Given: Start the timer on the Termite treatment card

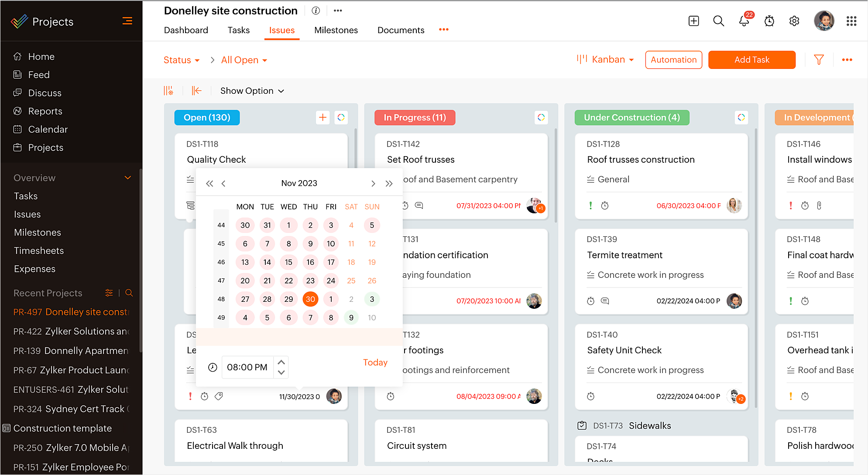Looking at the screenshot, I should [x=590, y=301].
